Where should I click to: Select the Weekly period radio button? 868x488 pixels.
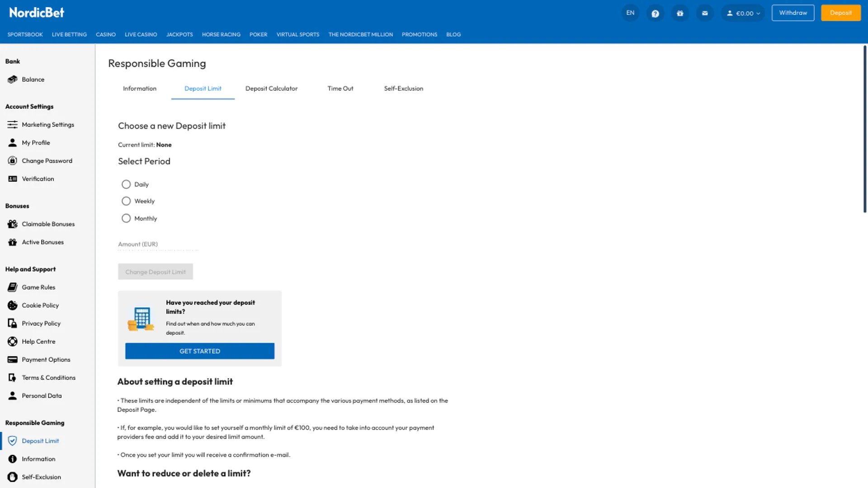click(x=126, y=201)
